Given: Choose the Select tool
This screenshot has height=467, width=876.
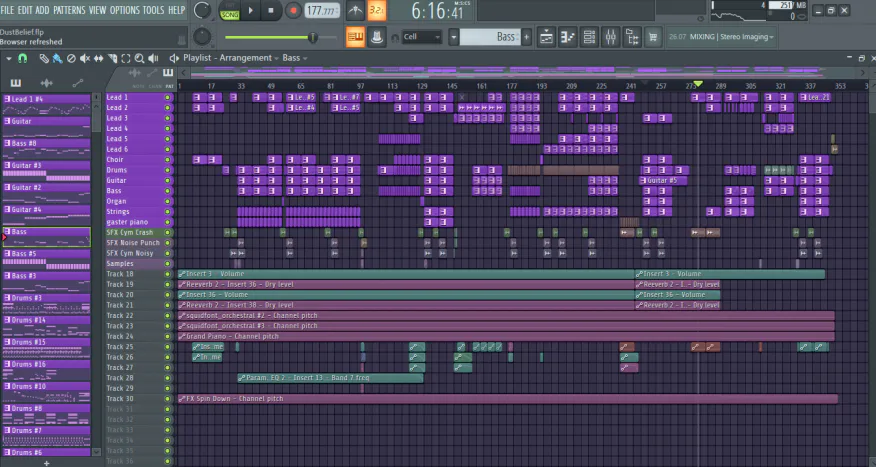Looking at the screenshot, I should click(x=126, y=58).
